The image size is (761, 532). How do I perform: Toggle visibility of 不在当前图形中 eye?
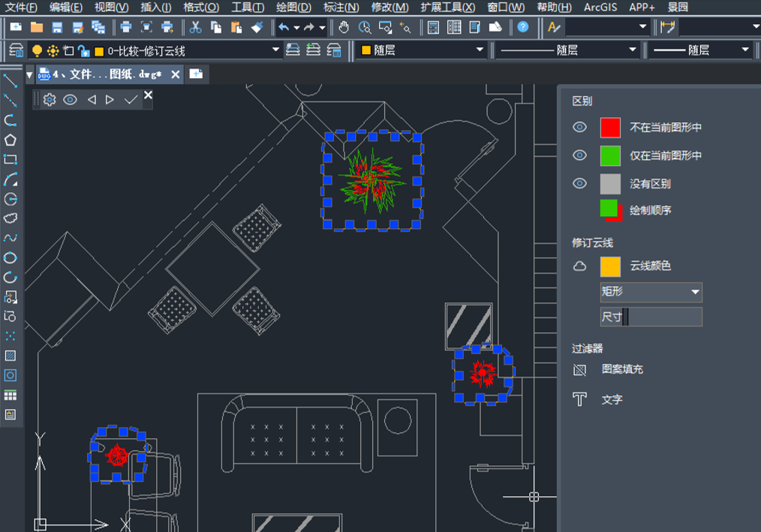pyautogui.click(x=579, y=127)
